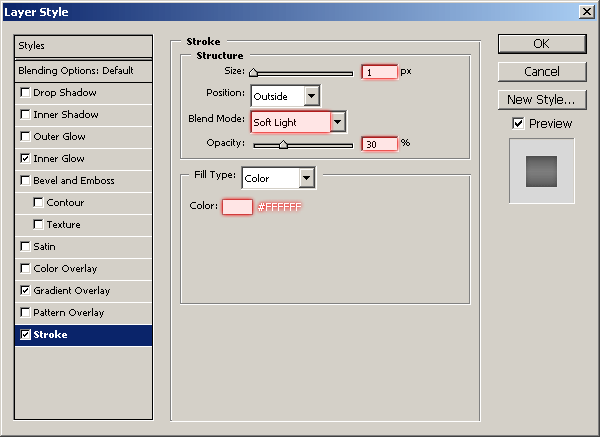
Task: Uncheck the Stroke checkbox
Action: point(25,334)
